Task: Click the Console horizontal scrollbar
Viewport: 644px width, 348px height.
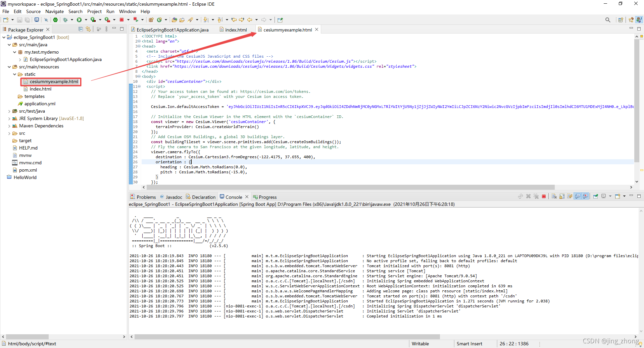Action: [x=287, y=337]
